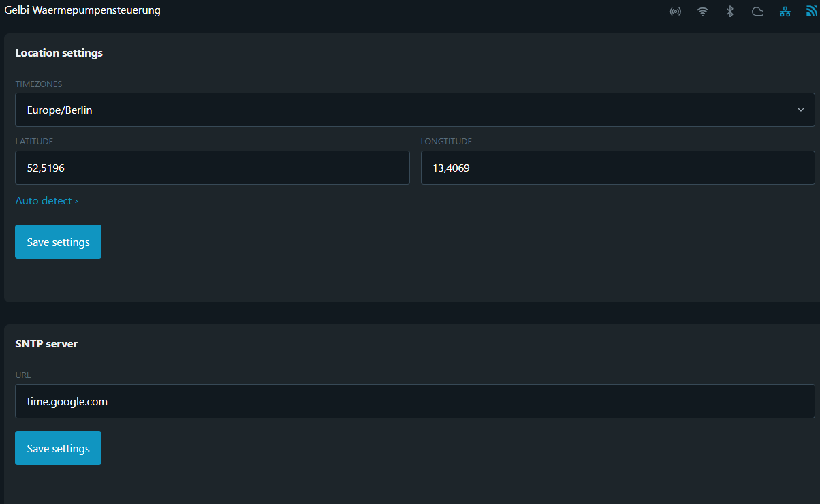Viewport: 820px width, 504px height.
Task: Click the LATITUDE field label
Action: point(34,142)
